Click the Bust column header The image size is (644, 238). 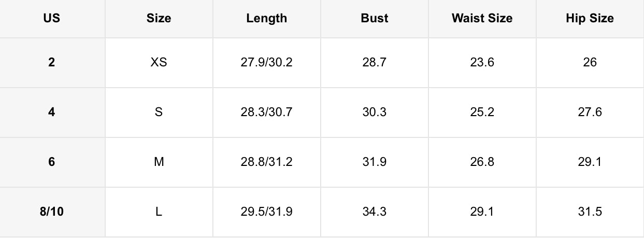point(374,18)
